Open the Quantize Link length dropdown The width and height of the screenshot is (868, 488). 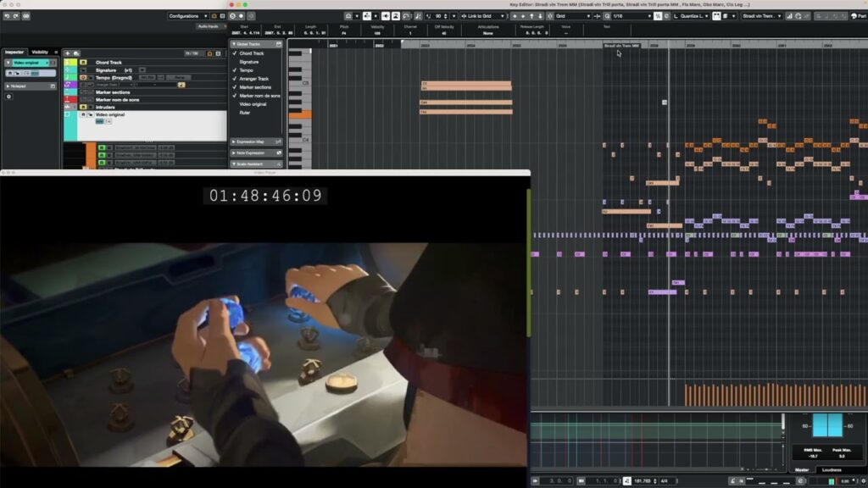pos(692,16)
